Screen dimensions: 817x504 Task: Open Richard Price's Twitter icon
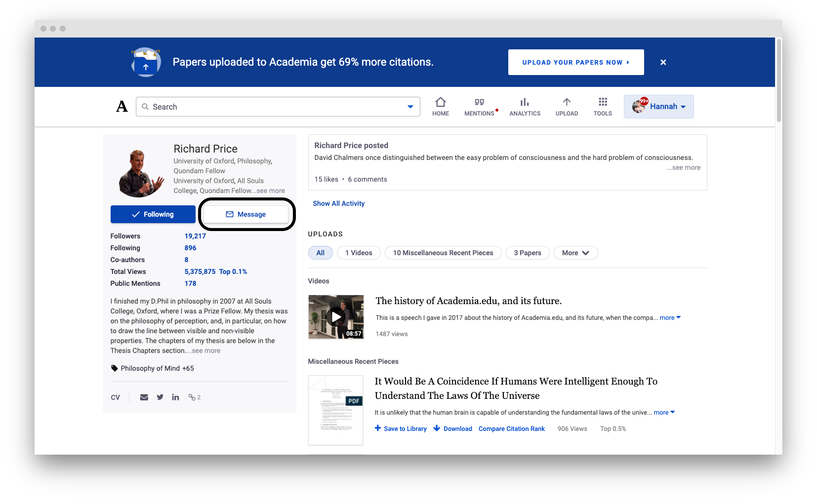point(160,397)
